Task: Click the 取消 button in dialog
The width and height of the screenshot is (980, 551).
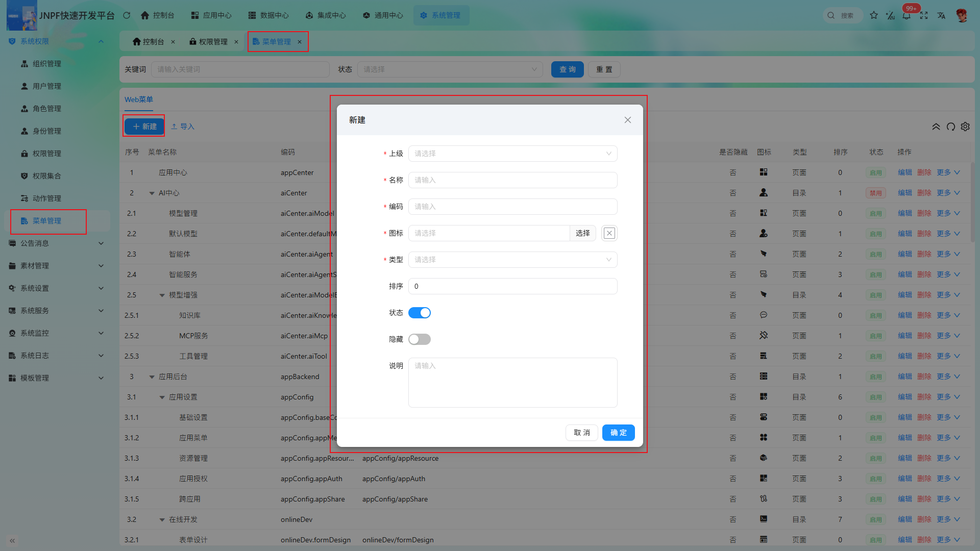Action: pos(582,433)
